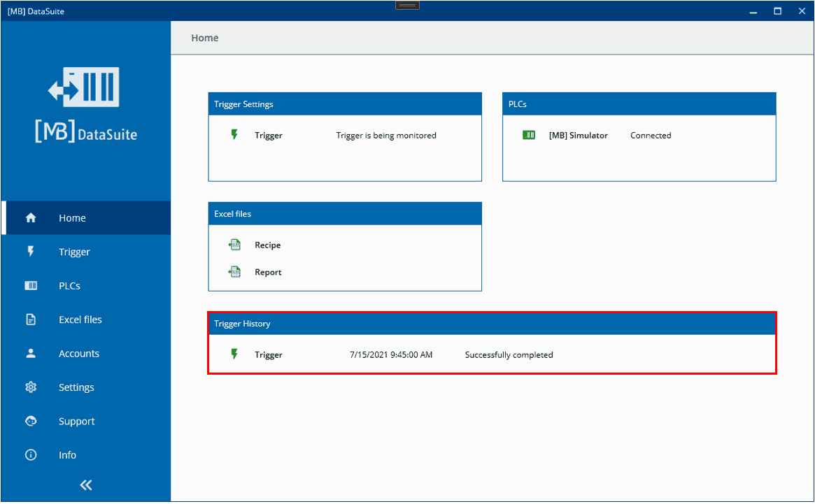Open the Trigger menu item
Image resolution: width=815 pixels, height=504 pixels.
[86, 252]
